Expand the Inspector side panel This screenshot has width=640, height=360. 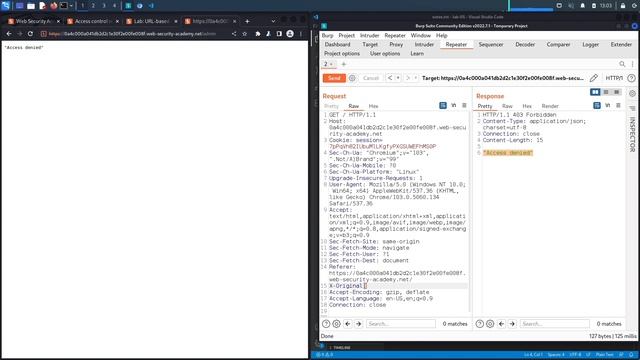(632, 134)
